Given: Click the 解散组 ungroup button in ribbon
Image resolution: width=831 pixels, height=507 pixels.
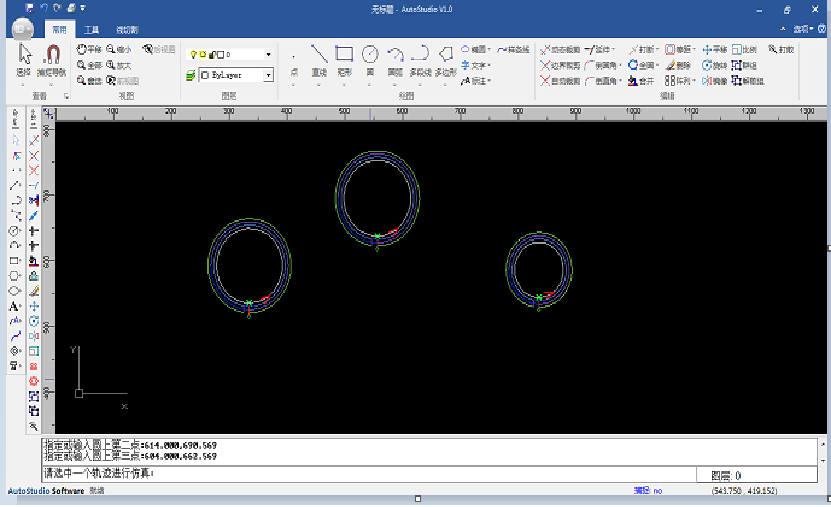Looking at the screenshot, I should click(748, 81).
